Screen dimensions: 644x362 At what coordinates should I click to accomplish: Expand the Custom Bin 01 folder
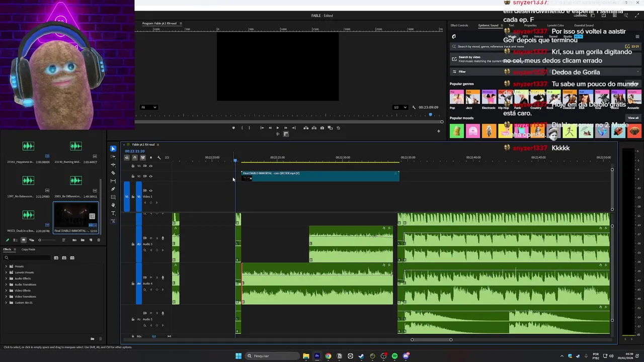pyautogui.click(x=6, y=303)
